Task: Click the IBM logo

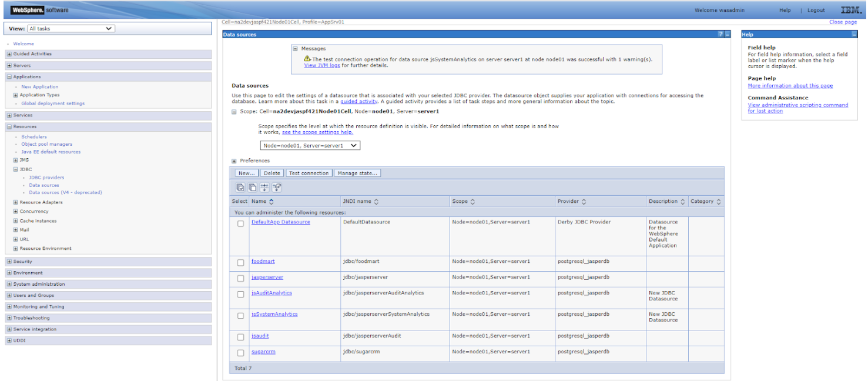Action: (x=851, y=10)
